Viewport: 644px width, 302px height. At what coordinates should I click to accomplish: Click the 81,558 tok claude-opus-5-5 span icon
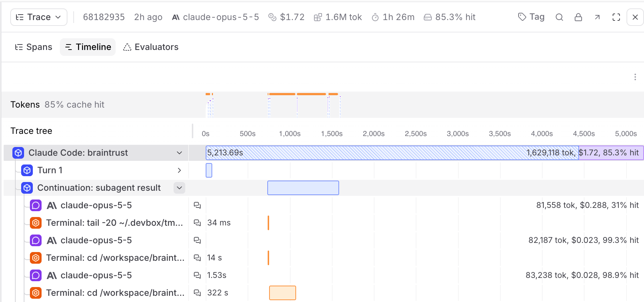point(36,205)
